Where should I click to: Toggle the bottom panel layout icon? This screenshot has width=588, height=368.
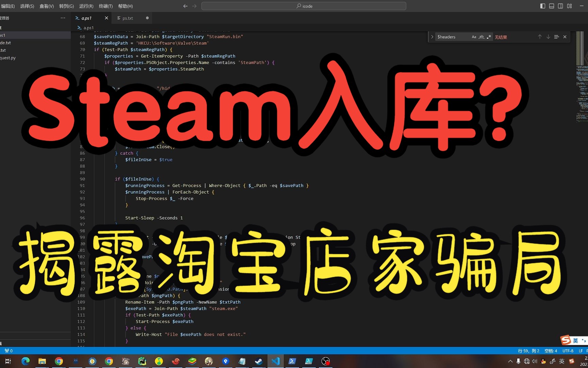(552, 6)
